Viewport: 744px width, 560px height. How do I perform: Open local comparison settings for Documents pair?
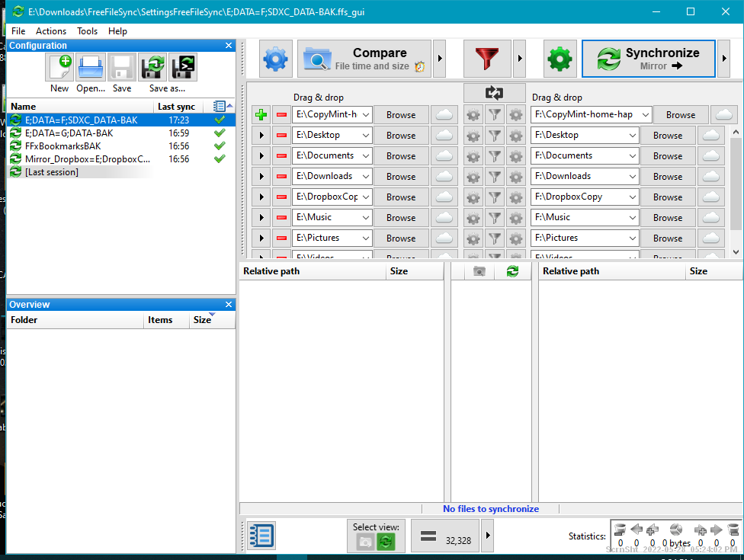point(473,156)
